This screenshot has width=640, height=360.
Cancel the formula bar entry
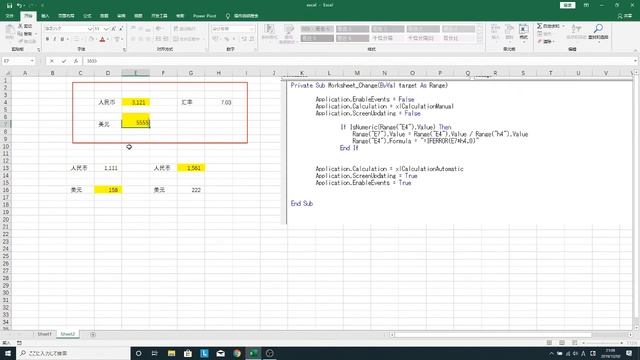51,61
